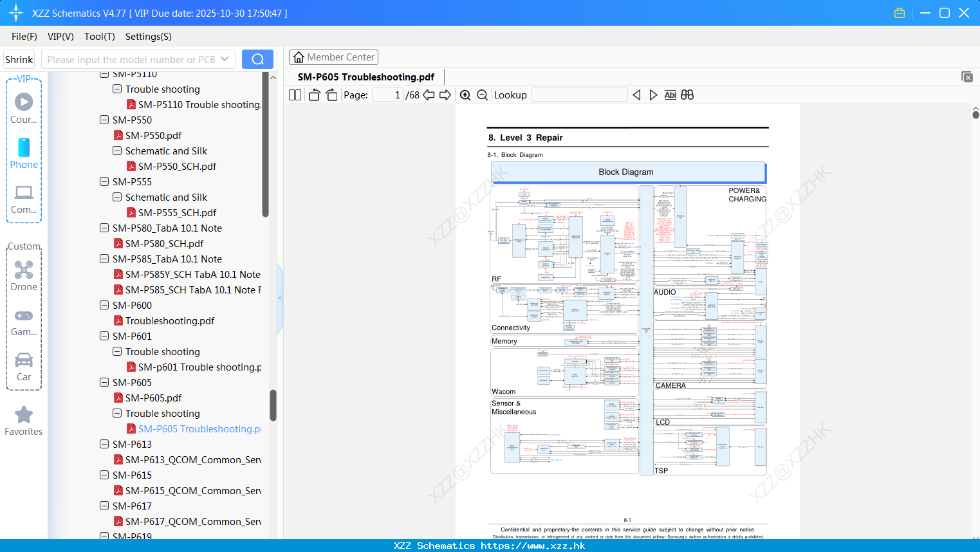The image size is (980, 552).
Task: Click the Shrink button
Action: point(19,59)
